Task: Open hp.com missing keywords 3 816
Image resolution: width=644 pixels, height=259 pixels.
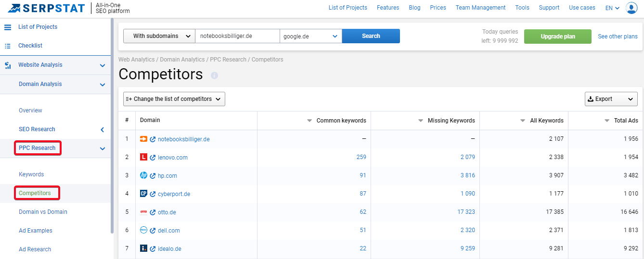Action: pos(467,175)
